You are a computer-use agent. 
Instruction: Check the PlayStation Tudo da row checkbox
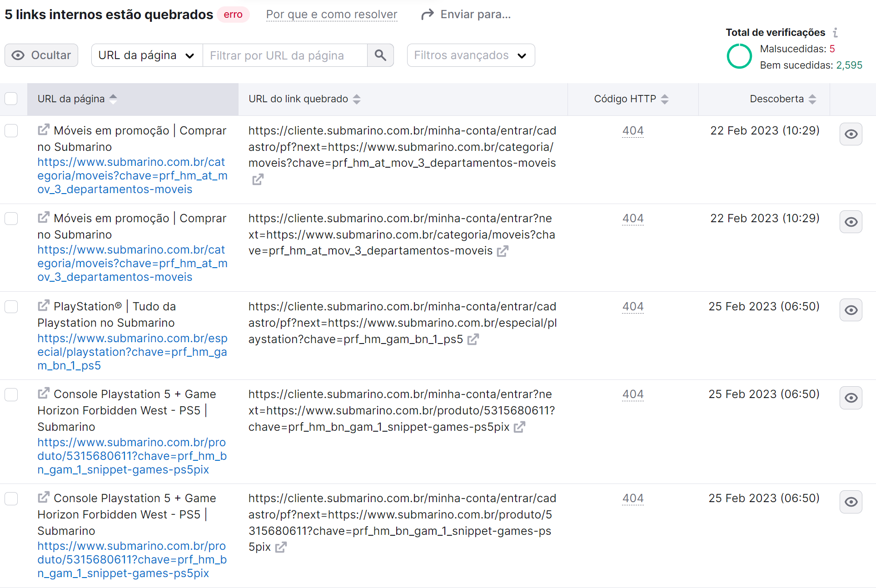click(11, 307)
